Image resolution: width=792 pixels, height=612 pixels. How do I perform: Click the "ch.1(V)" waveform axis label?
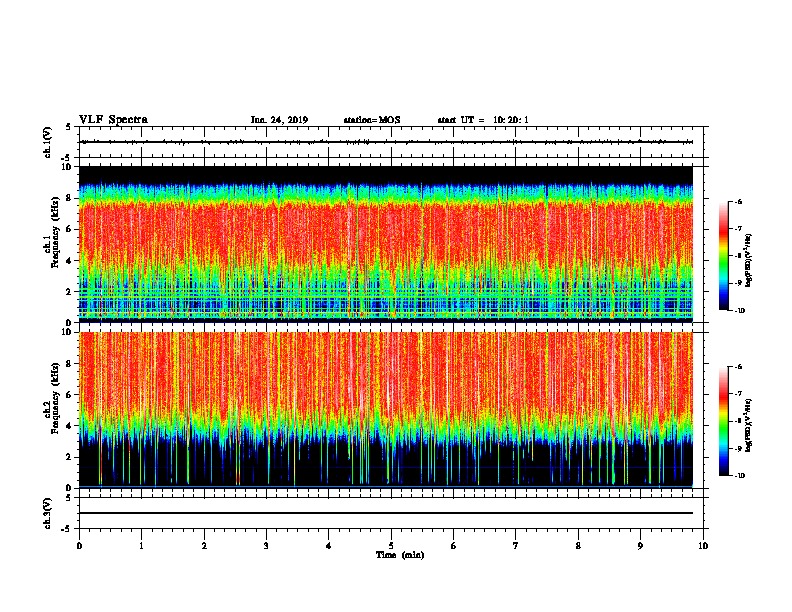pos(48,142)
